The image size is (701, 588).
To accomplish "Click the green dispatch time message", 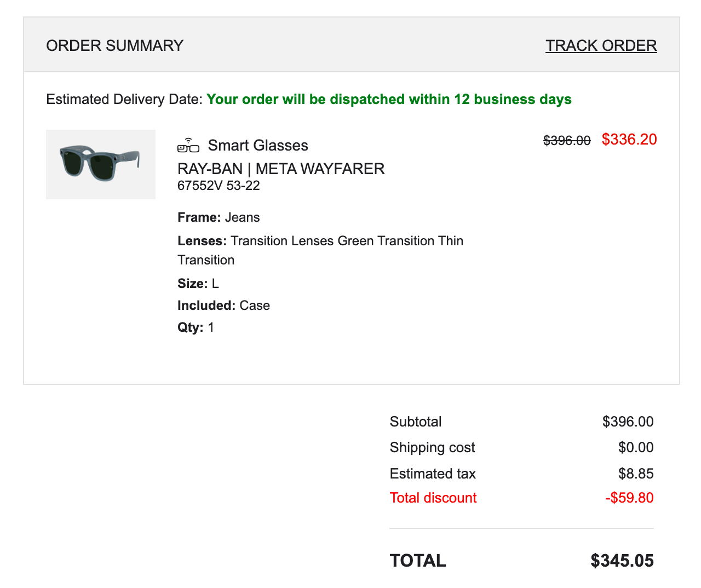I will point(389,99).
